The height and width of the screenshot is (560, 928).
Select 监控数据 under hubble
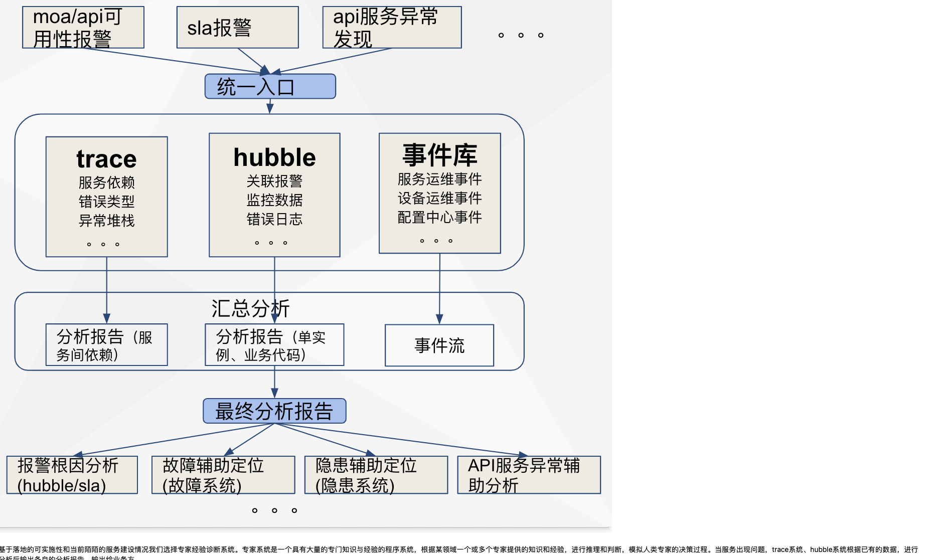pos(274,200)
